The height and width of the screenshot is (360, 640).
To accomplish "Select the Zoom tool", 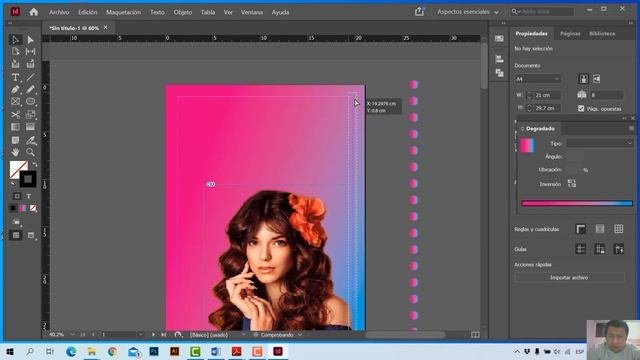I will click(30, 152).
